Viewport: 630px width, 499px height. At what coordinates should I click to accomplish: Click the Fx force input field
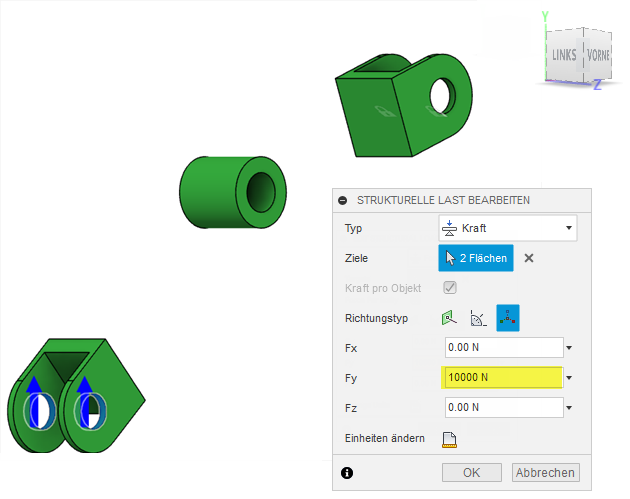pos(504,348)
